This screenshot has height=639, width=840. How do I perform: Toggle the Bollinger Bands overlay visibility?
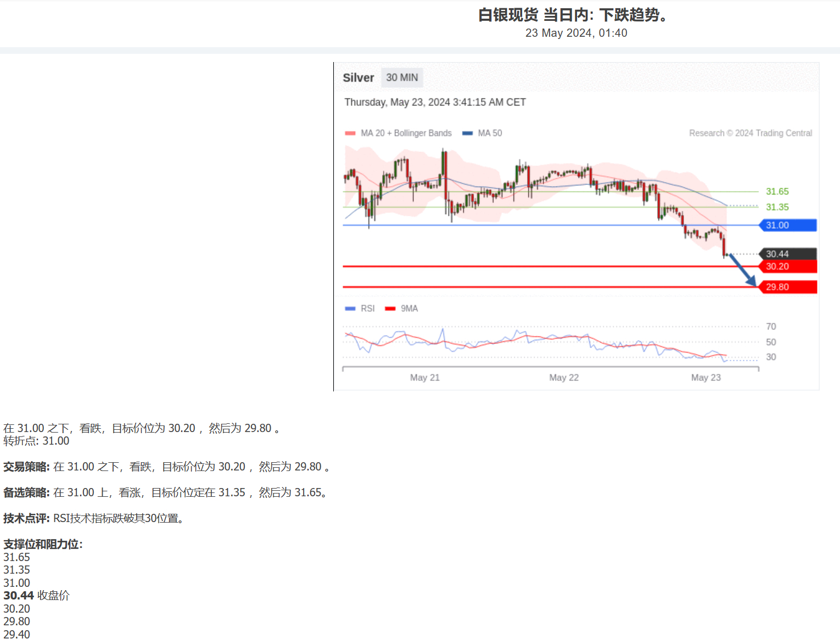(x=405, y=133)
